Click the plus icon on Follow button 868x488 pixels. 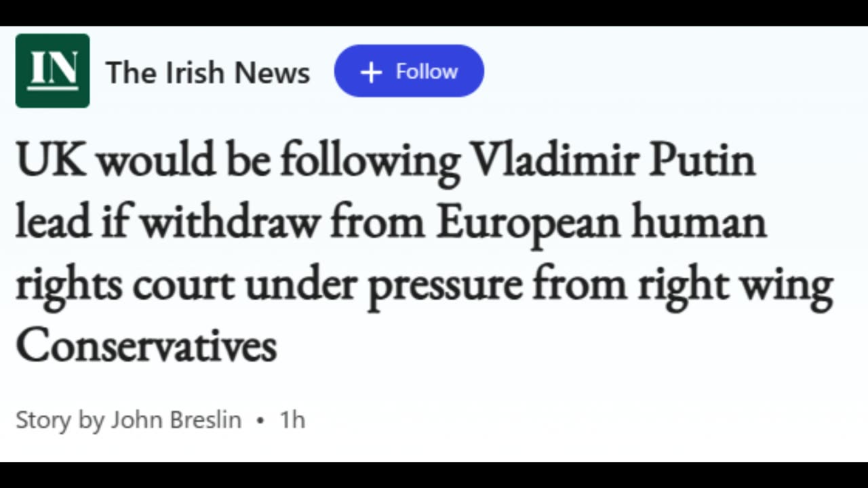[x=371, y=72]
